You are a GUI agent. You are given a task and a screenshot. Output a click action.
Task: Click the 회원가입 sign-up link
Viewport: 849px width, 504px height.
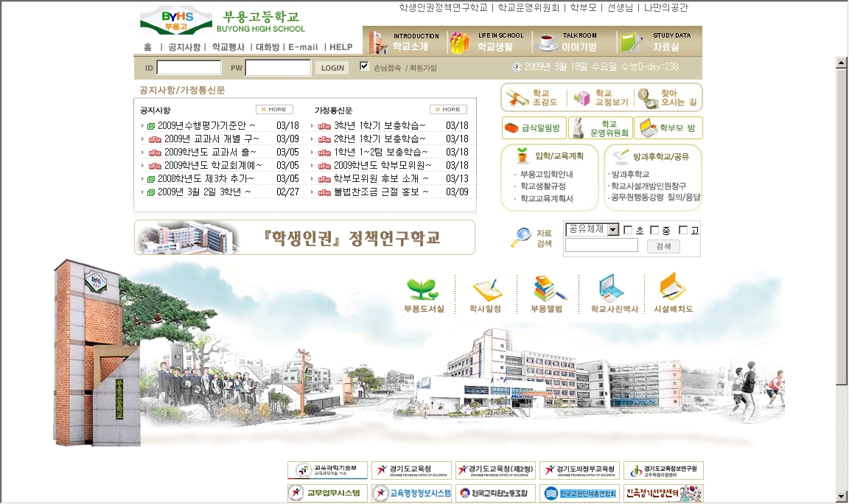click(423, 68)
